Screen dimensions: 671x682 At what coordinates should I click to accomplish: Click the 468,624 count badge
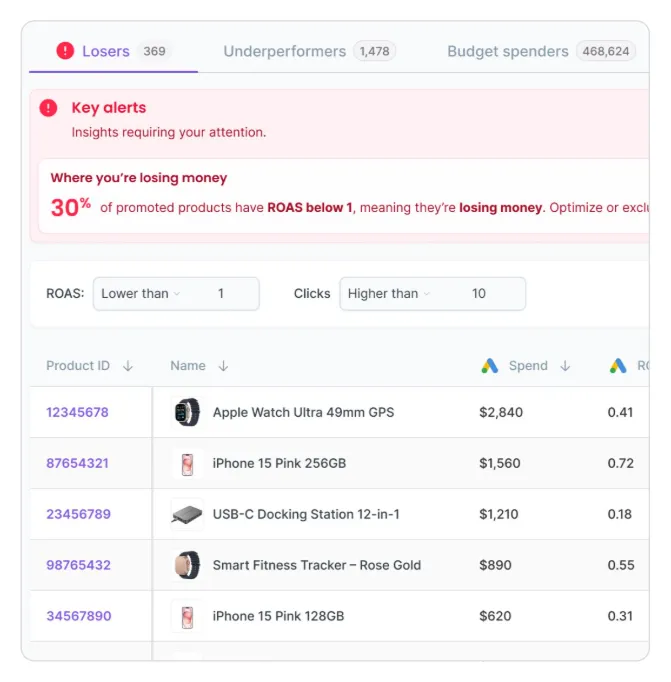[606, 51]
